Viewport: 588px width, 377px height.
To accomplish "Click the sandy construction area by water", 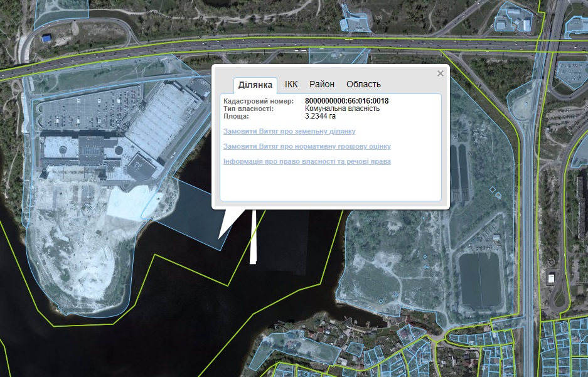I will pos(82,251).
